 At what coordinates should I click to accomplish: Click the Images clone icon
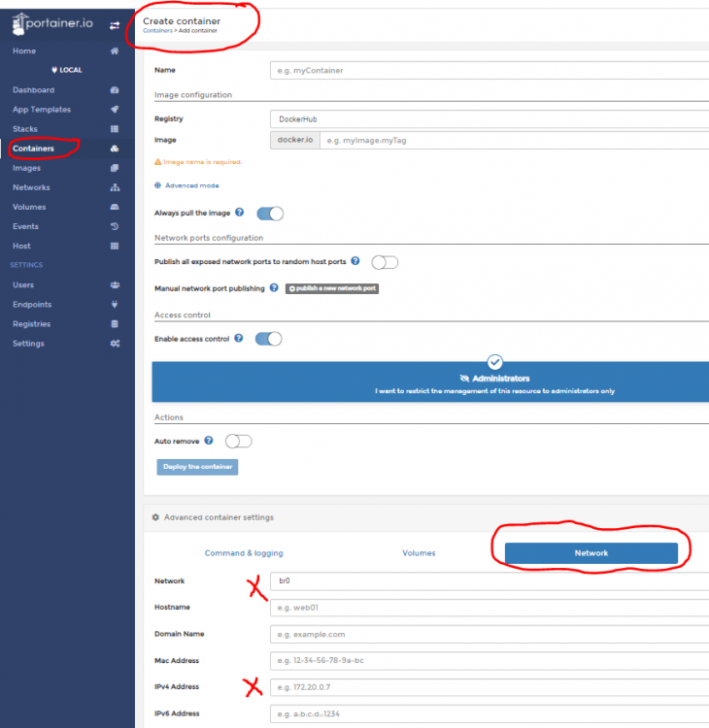point(115,168)
